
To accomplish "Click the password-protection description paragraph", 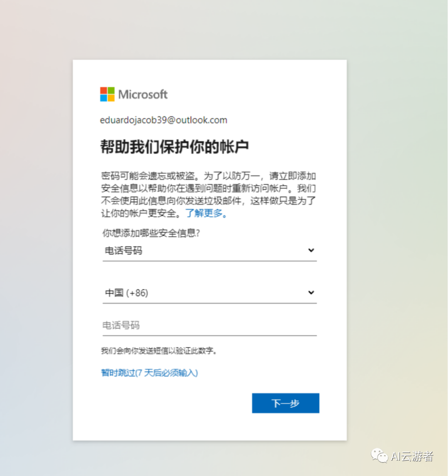I will pos(208,194).
